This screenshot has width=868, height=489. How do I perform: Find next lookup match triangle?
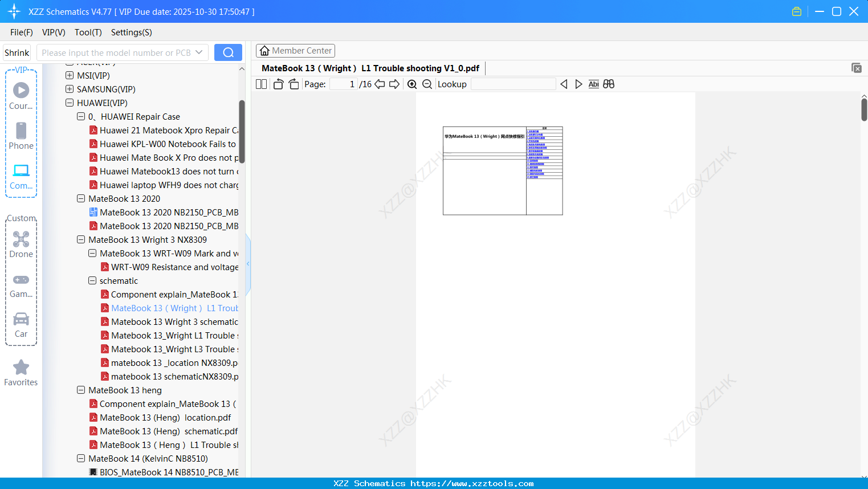pyautogui.click(x=578, y=84)
